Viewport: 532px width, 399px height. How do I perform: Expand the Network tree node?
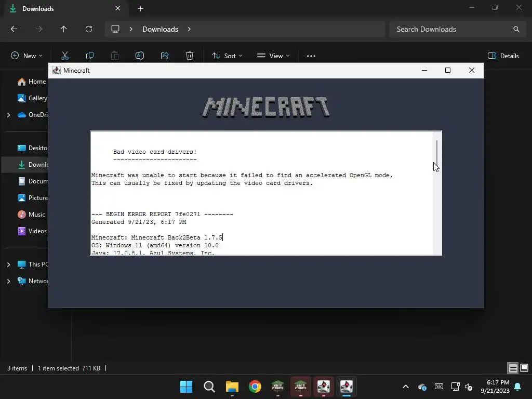click(x=8, y=281)
